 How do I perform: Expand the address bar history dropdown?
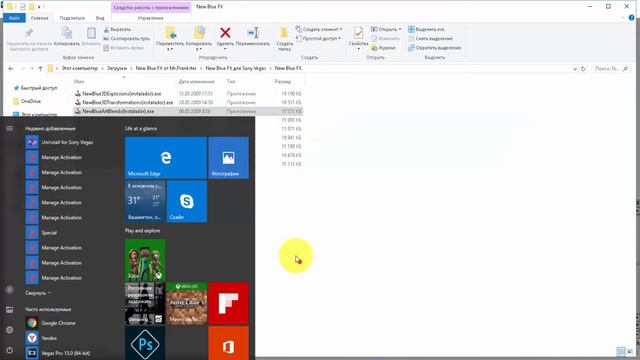click(575, 69)
